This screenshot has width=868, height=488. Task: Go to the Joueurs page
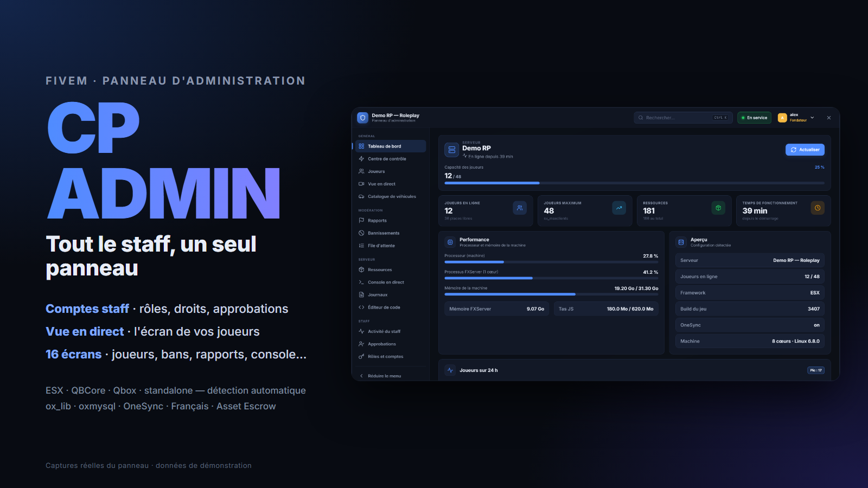click(x=391, y=171)
